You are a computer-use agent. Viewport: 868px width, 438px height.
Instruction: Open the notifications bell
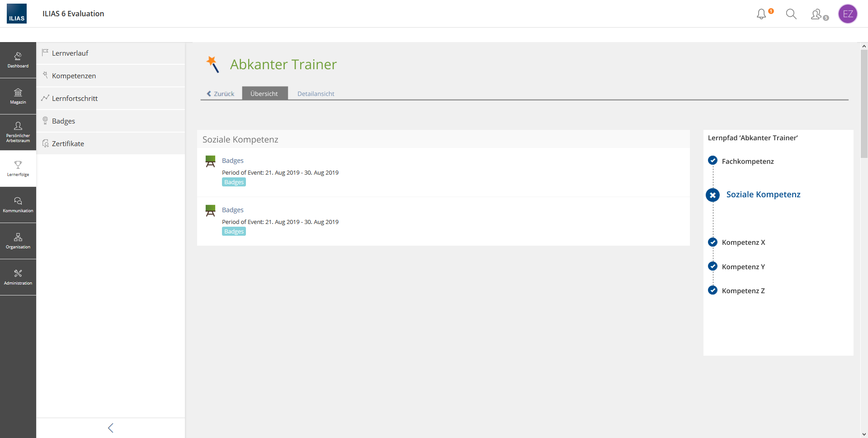pyautogui.click(x=762, y=14)
